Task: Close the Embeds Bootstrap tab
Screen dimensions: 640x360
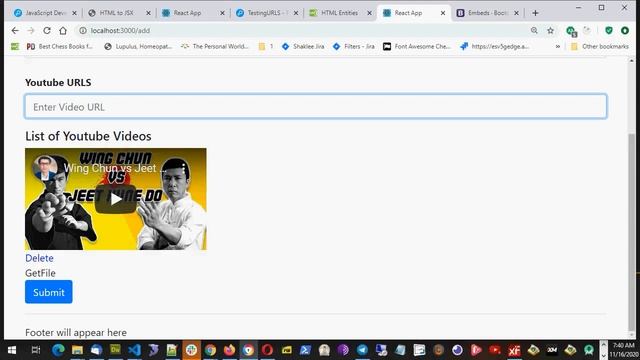Action: pyautogui.click(x=516, y=13)
